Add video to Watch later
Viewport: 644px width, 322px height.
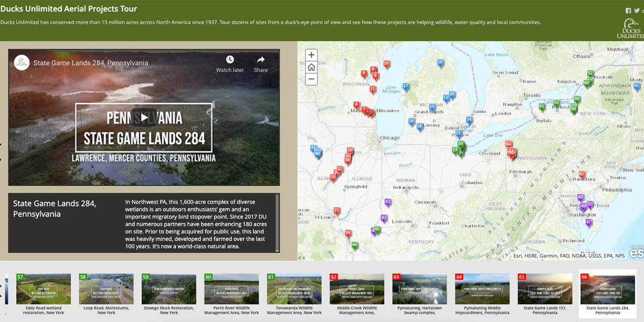coord(230,63)
